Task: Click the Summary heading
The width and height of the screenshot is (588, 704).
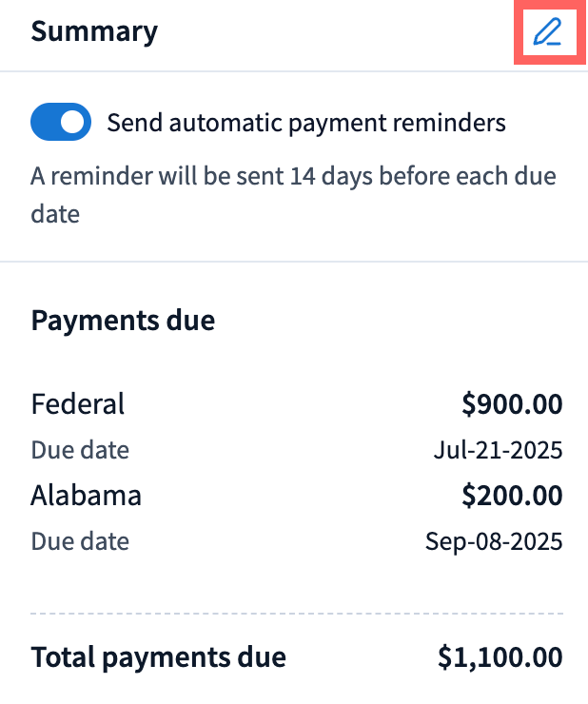Action: pos(94,31)
